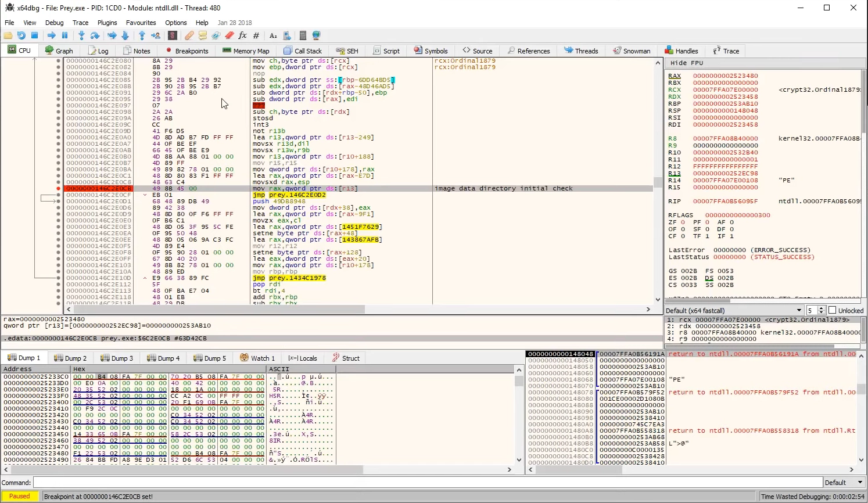This screenshot has width=868, height=503.
Task: Select the Run (continue execution) arrow icon
Action: 52,35
